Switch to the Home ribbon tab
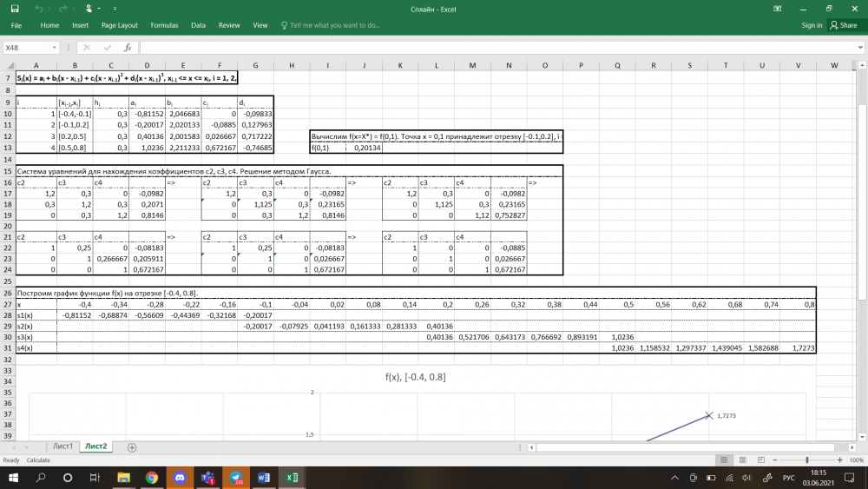868x489 pixels. [49, 25]
